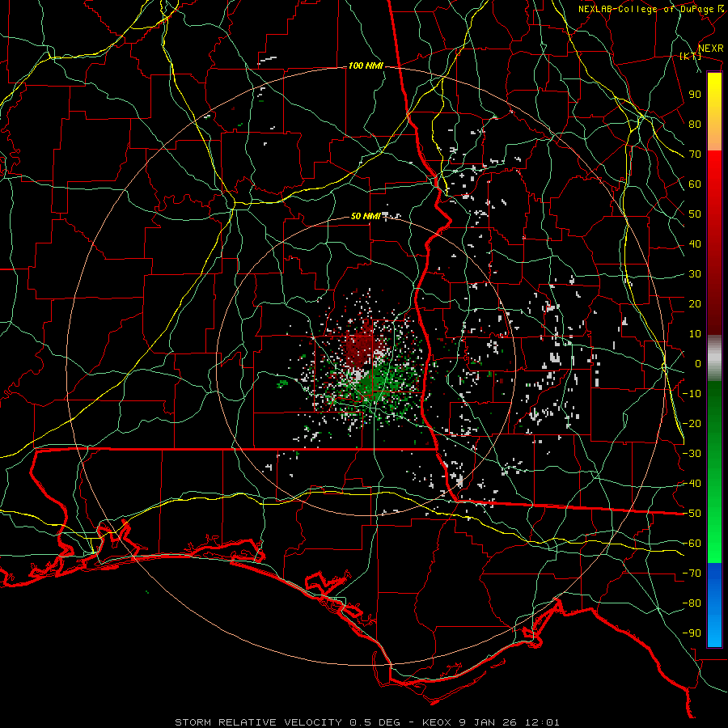Image resolution: width=728 pixels, height=728 pixels.
Task: Select the 90 value on velocity scale
Action: click(695, 95)
